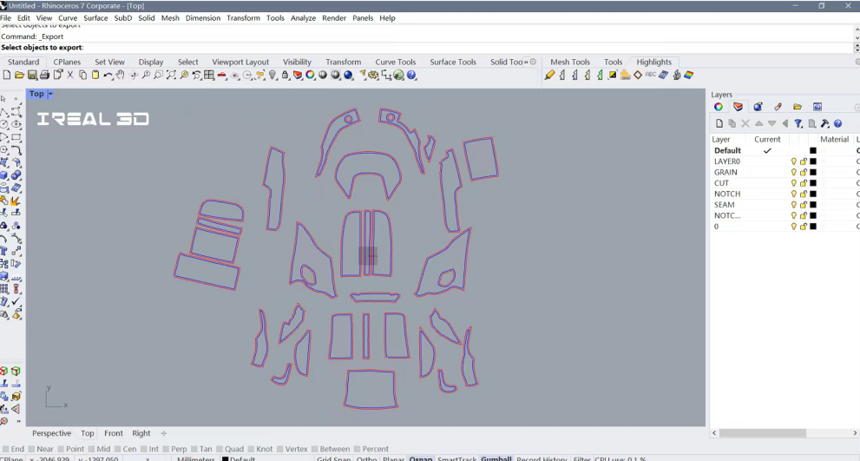Expand hidden toolbar tabs chevron after Solid Tools
Screen dimensions: 860x461
525,62
